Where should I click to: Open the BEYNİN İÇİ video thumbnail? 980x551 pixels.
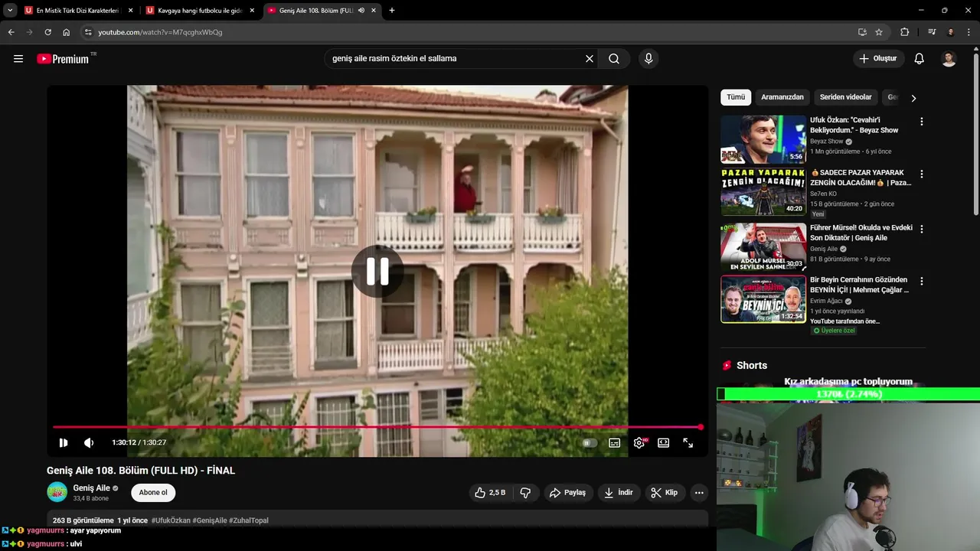click(x=763, y=299)
